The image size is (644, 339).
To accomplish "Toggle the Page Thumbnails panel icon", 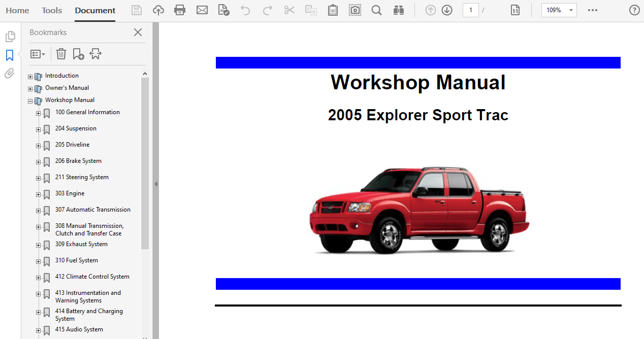I will (x=10, y=37).
